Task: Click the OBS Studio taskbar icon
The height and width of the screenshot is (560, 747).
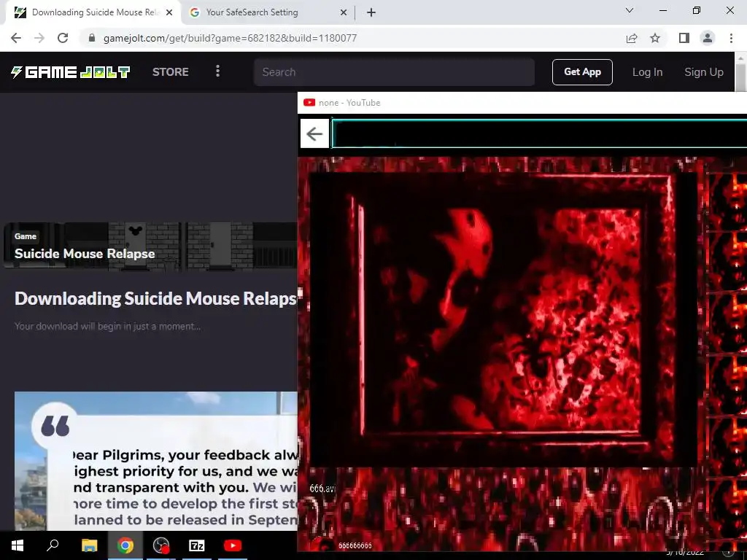Action: tap(161, 545)
